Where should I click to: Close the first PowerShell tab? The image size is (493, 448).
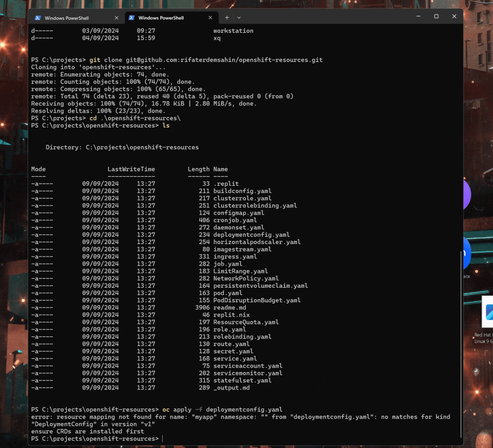pyautogui.click(x=117, y=18)
